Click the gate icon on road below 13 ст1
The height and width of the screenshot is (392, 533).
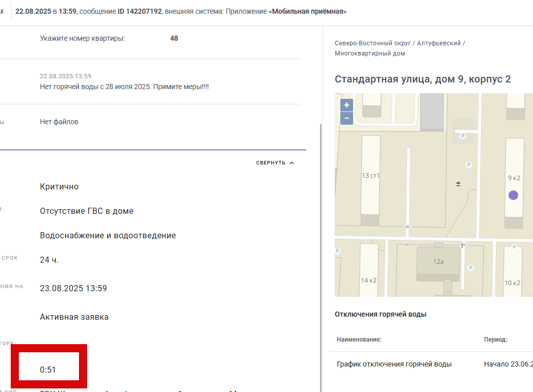click(x=407, y=227)
